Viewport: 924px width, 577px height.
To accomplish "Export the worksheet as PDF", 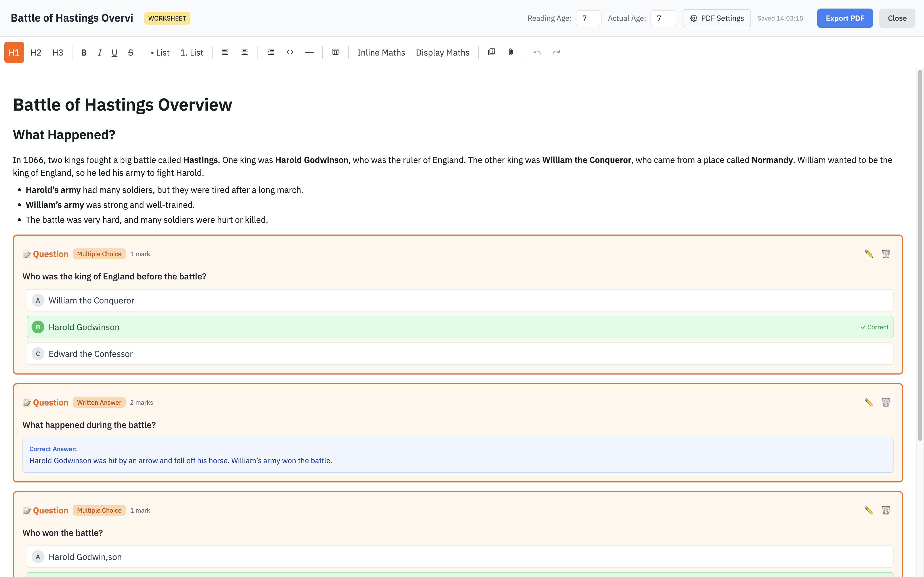I will pos(845,18).
